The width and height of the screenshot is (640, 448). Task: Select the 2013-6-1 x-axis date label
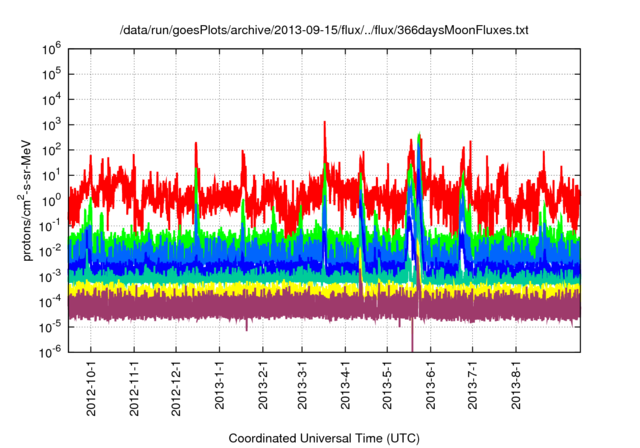[431, 385]
